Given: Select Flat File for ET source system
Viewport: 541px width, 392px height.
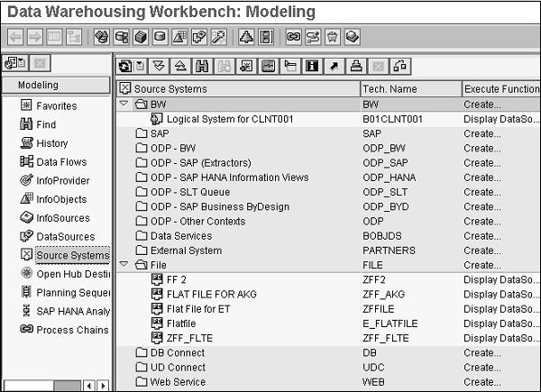Looking at the screenshot, I should tap(198, 308).
